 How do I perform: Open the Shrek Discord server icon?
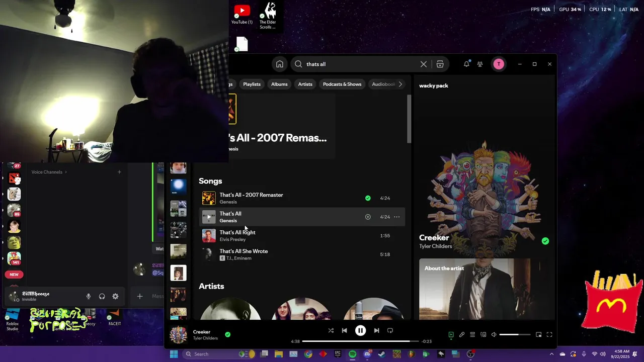point(14,242)
